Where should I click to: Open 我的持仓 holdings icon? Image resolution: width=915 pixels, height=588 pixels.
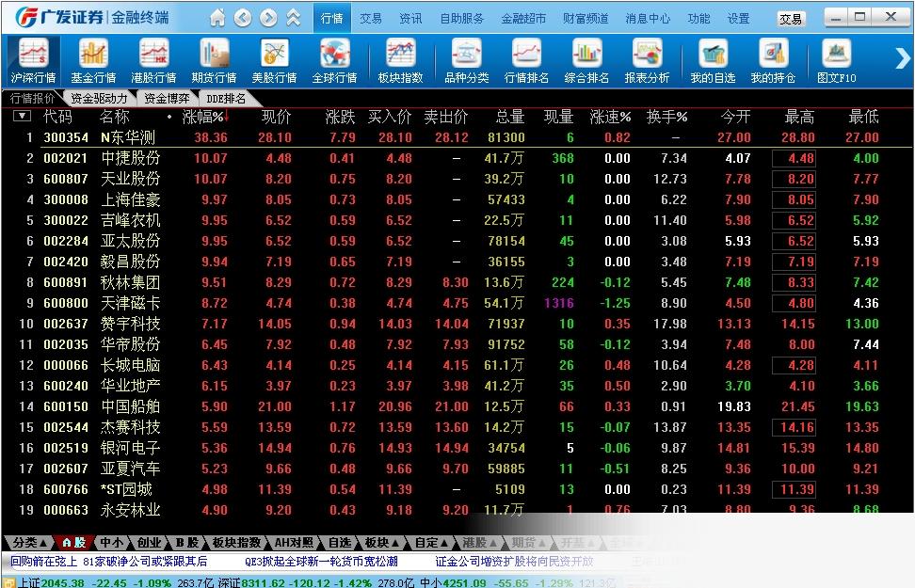(x=773, y=60)
